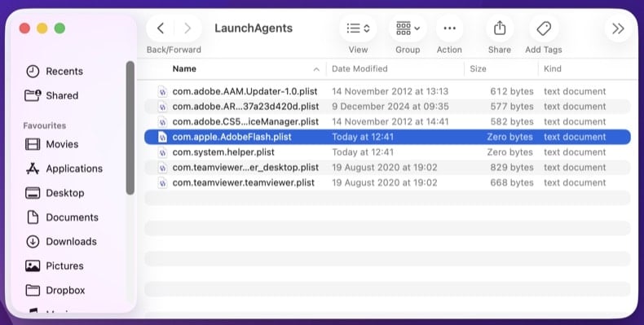Click the 668 bytes size value

512,182
